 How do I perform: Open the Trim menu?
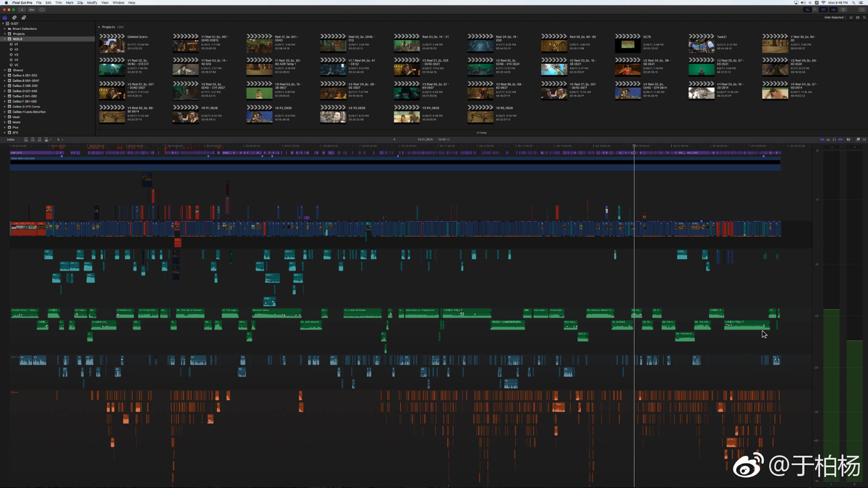pos(59,3)
